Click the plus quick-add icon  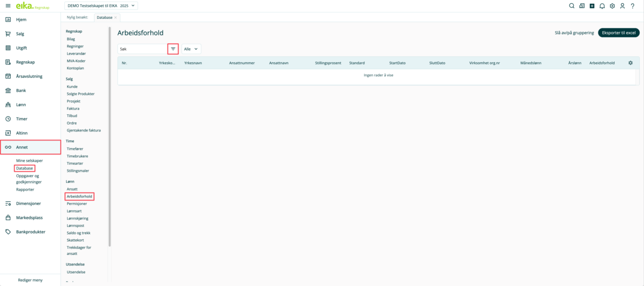[591, 6]
